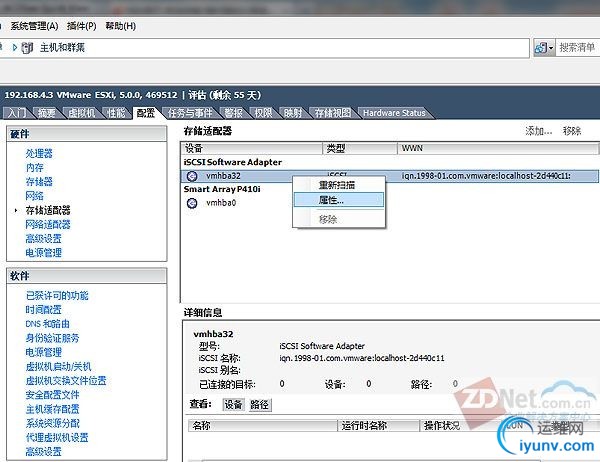Sort by the 类型 column header
Viewport: 600px width, 462px height.
tap(360, 148)
